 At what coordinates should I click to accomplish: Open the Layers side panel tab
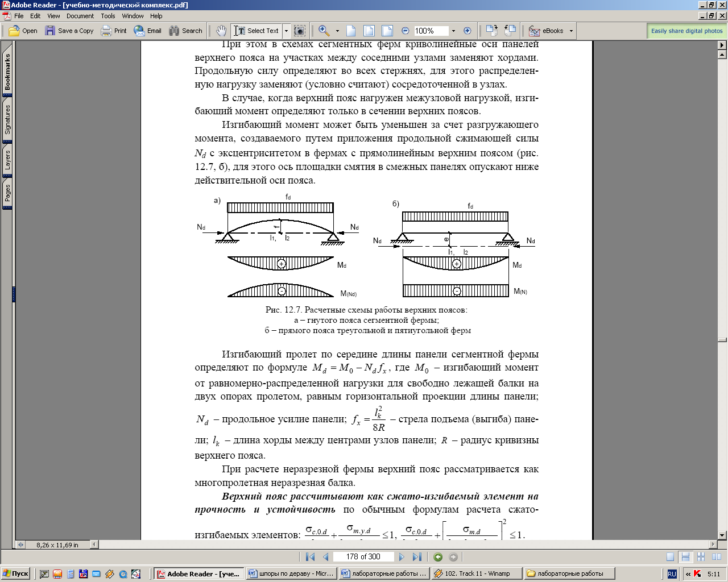tap(7, 160)
